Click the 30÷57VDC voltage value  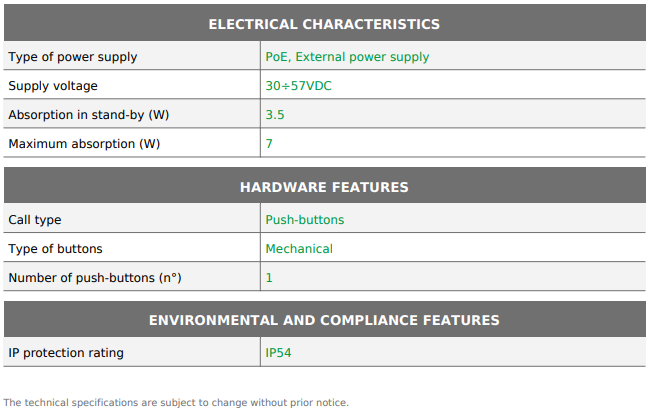[x=298, y=86]
